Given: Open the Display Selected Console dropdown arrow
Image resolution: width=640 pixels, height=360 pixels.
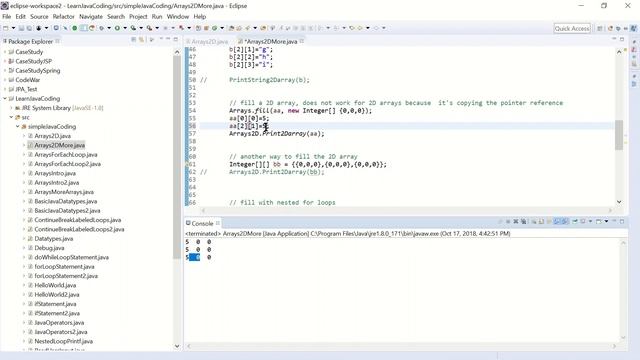Looking at the screenshot, I should pyautogui.click(x=591, y=221).
